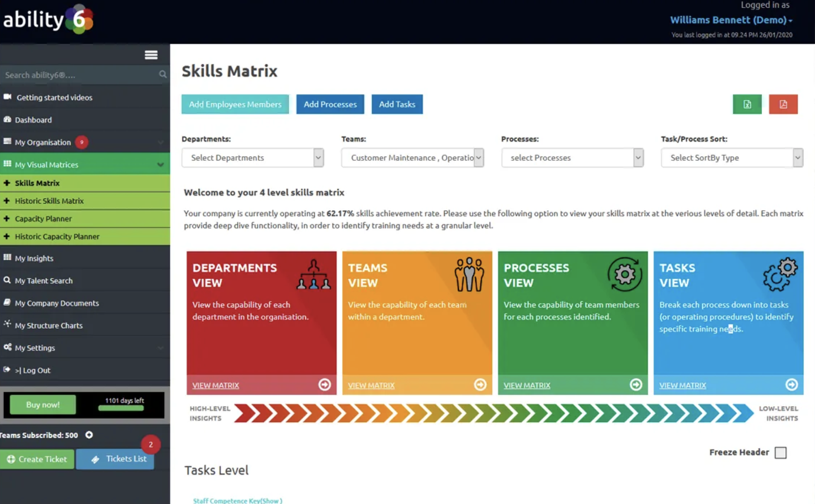Click arrow icon on Departments View card
Screen dimensions: 815x504
[x=324, y=385]
